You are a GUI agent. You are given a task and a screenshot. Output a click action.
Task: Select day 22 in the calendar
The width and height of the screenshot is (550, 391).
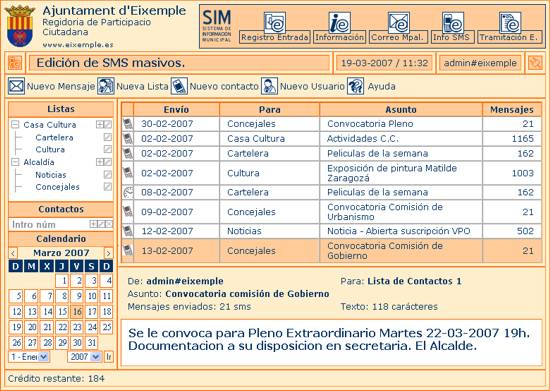pyautogui.click(x=62, y=327)
